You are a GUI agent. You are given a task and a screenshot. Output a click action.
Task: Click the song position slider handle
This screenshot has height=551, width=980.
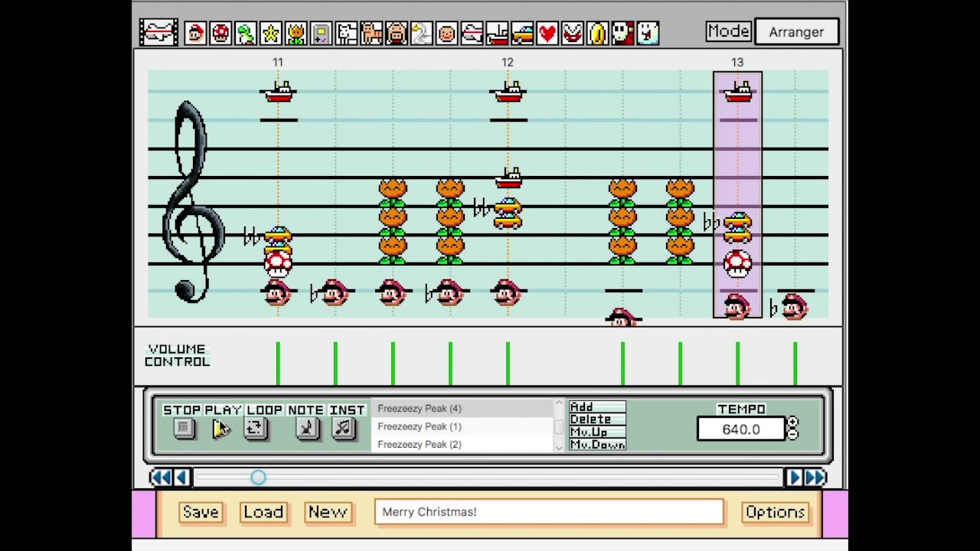(258, 478)
